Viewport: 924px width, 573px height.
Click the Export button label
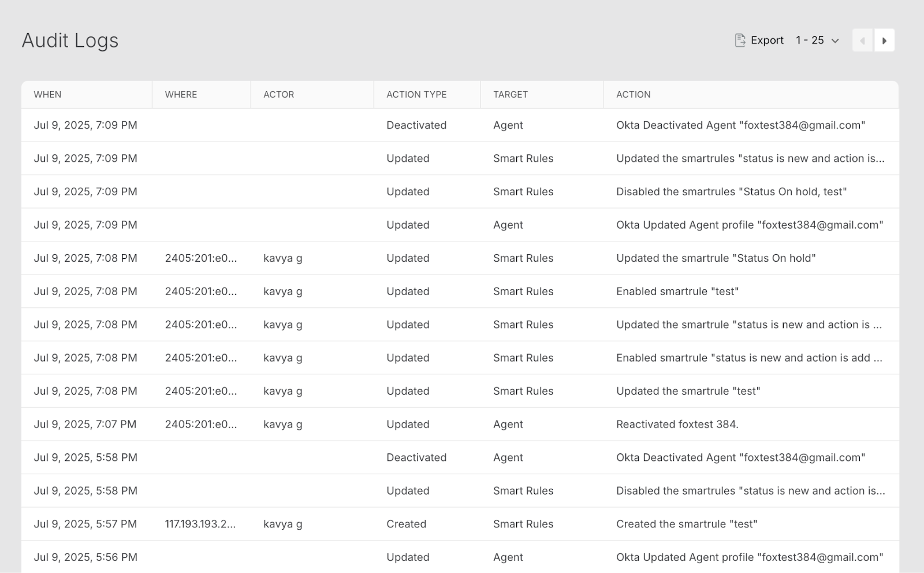767,40
